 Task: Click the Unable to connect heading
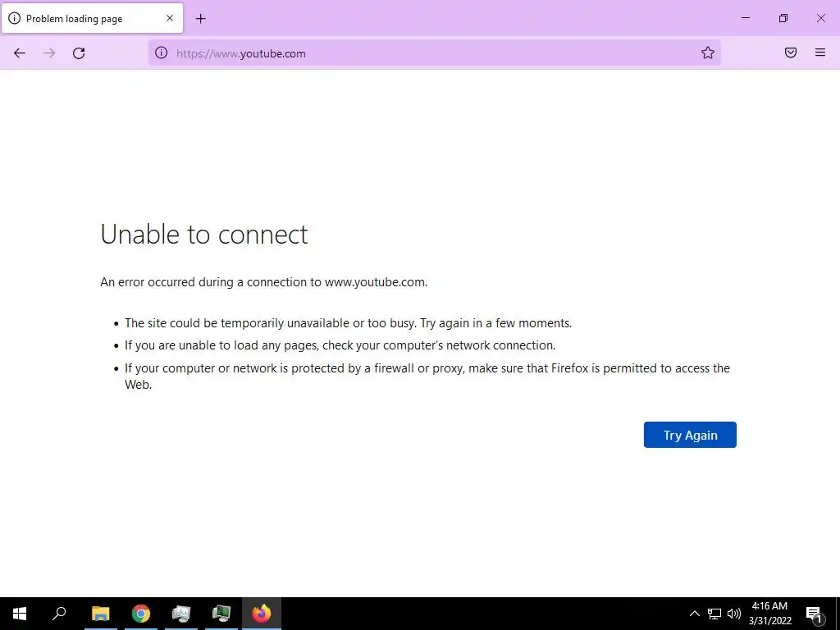coord(204,234)
